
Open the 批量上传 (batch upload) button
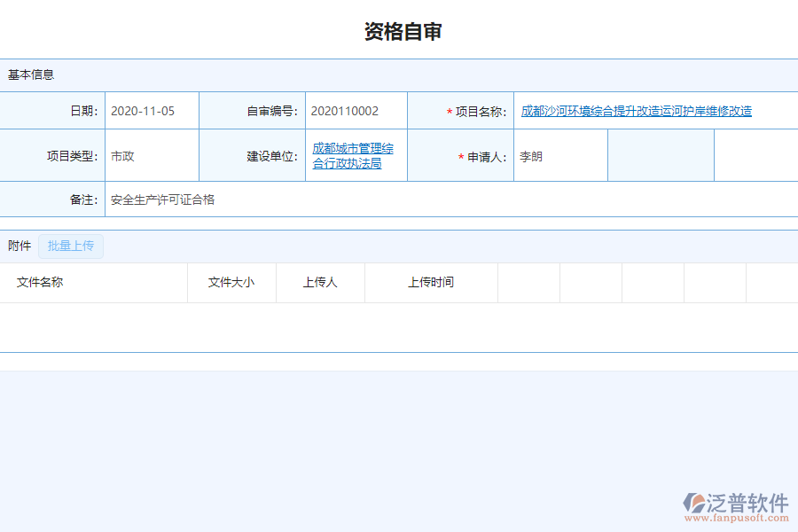click(71, 246)
